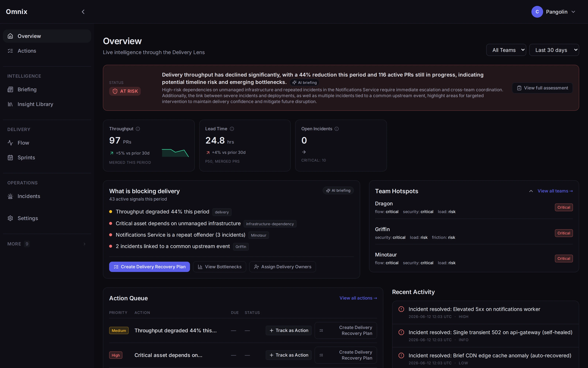588x368 pixels.
Task: Click 'Notifications Service is a repeat offender' signal
Action: [180, 235]
